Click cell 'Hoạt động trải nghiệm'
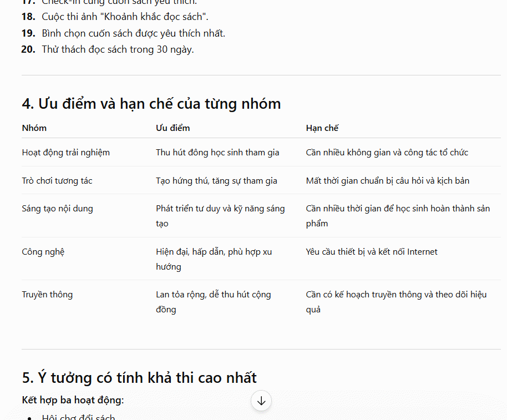The image size is (507, 420). coord(65,152)
